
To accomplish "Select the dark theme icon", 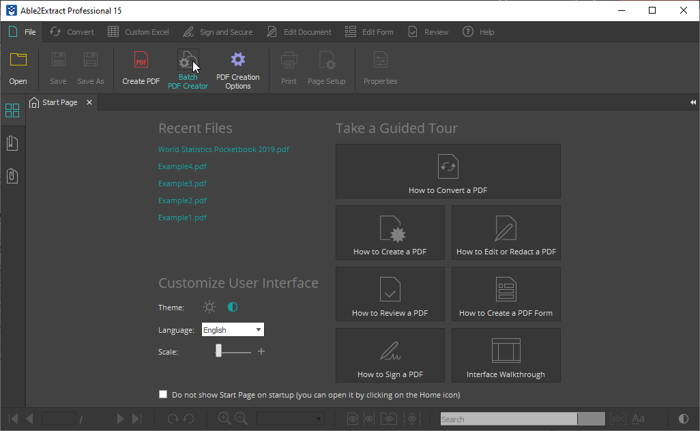I will [232, 307].
